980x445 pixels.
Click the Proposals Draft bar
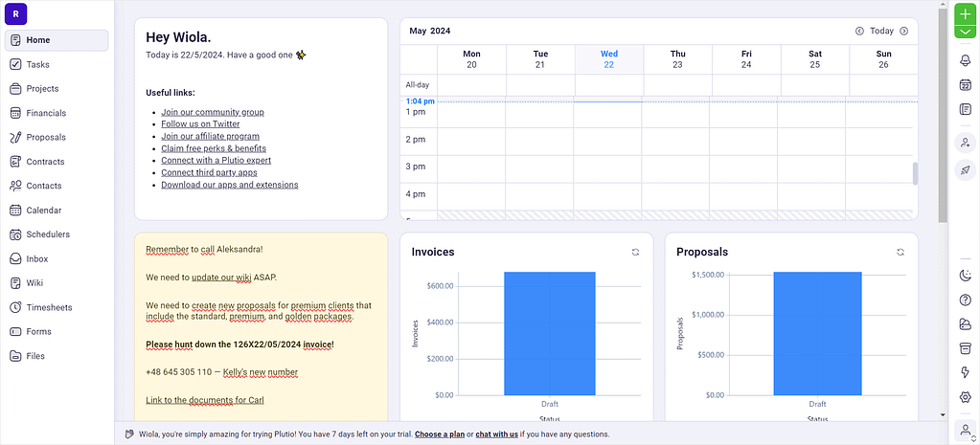(817, 333)
